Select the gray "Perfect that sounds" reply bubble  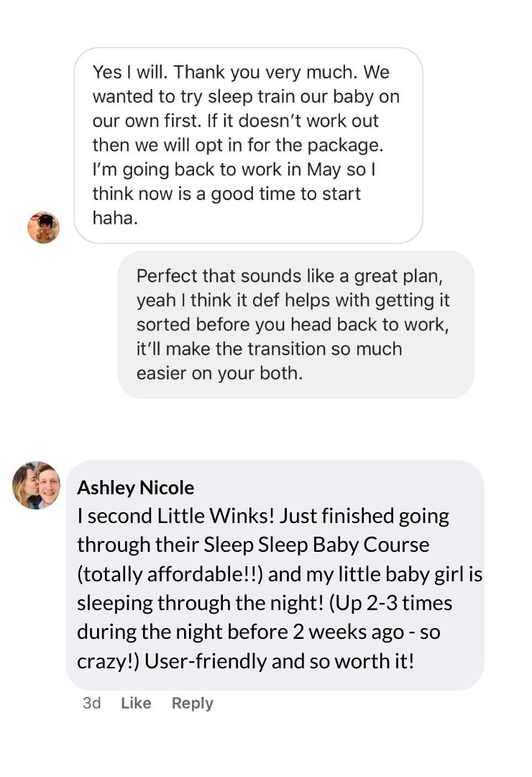pos(295,324)
